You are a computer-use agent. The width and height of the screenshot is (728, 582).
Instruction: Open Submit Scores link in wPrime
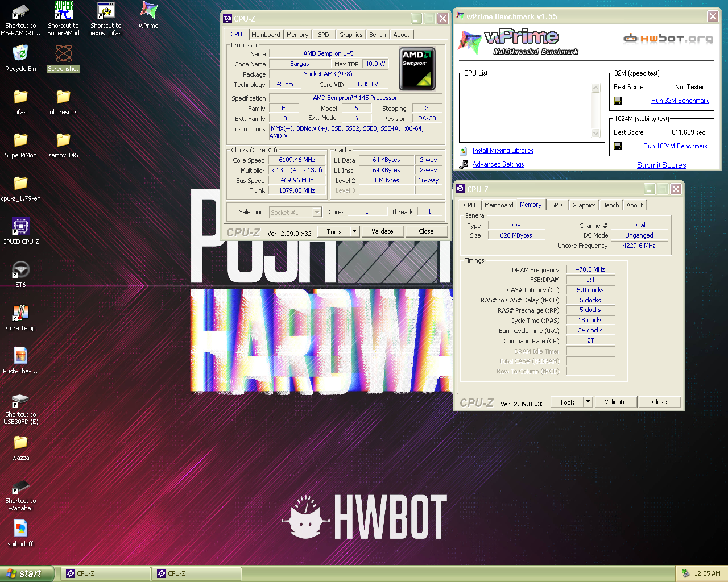(x=661, y=165)
